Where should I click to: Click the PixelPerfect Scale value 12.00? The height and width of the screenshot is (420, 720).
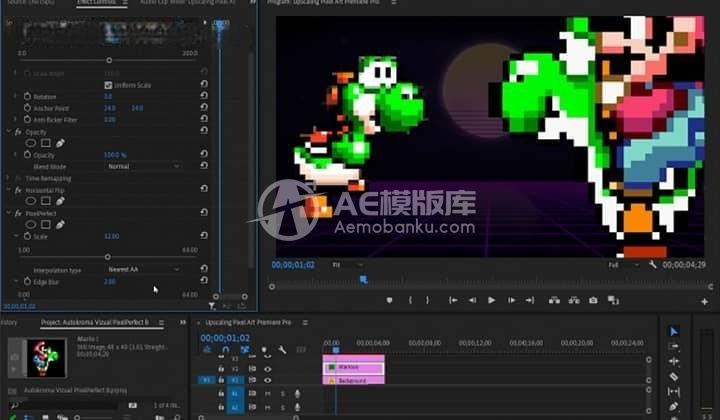(x=111, y=236)
